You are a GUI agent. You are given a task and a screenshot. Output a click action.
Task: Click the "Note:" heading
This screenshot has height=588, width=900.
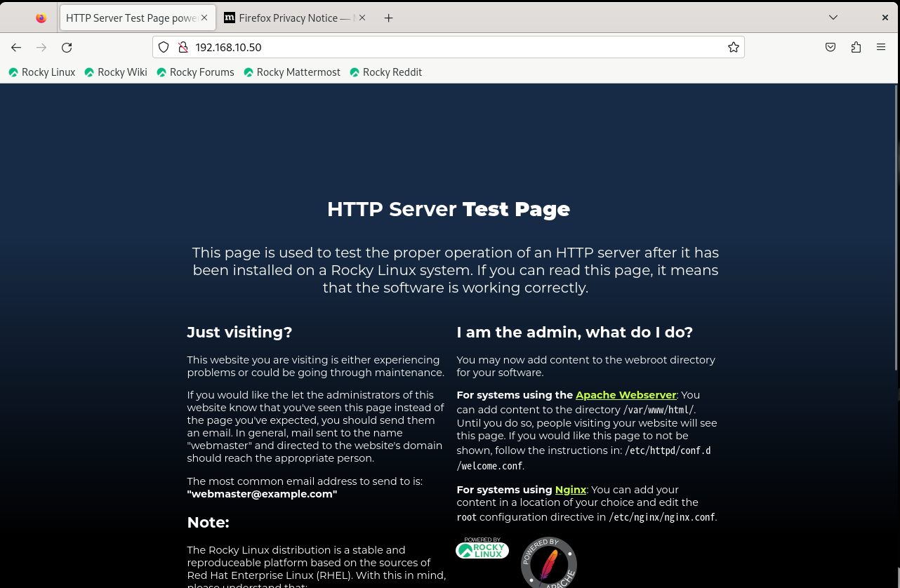[x=208, y=523]
